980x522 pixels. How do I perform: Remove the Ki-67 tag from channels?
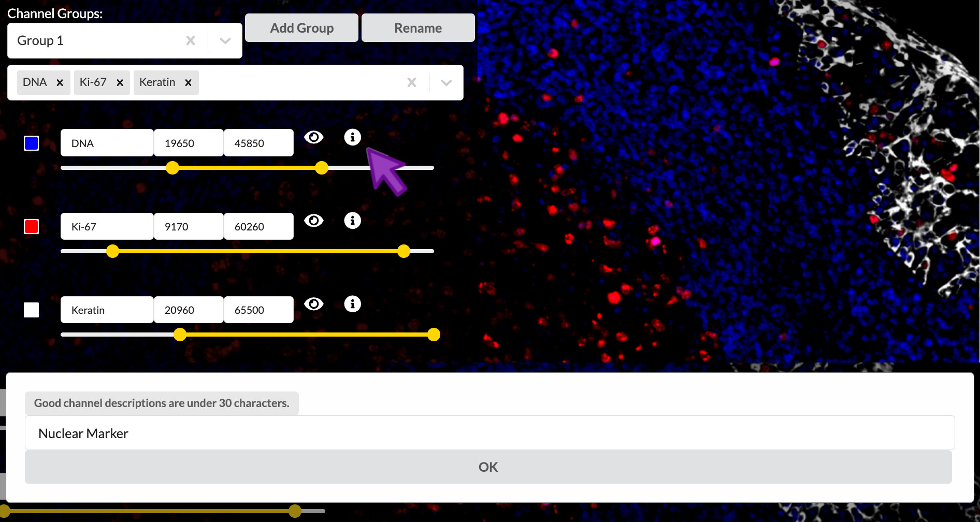click(x=120, y=83)
